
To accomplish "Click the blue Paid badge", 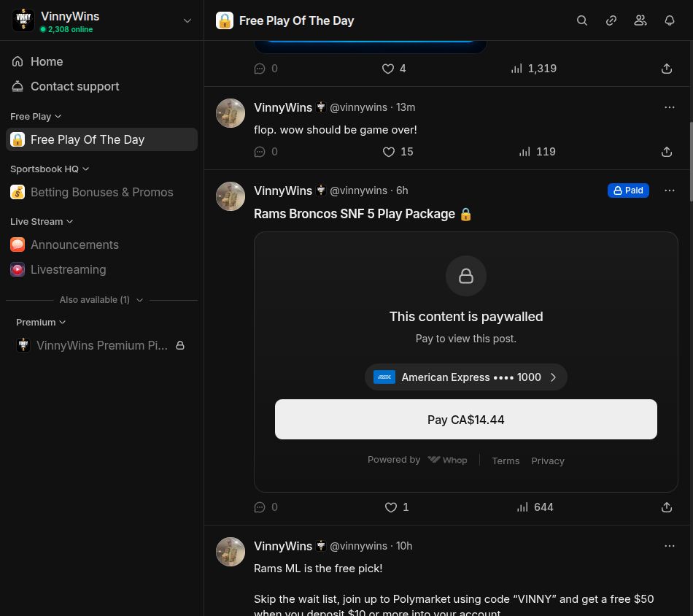I will pyautogui.click(x=628, y=190).
